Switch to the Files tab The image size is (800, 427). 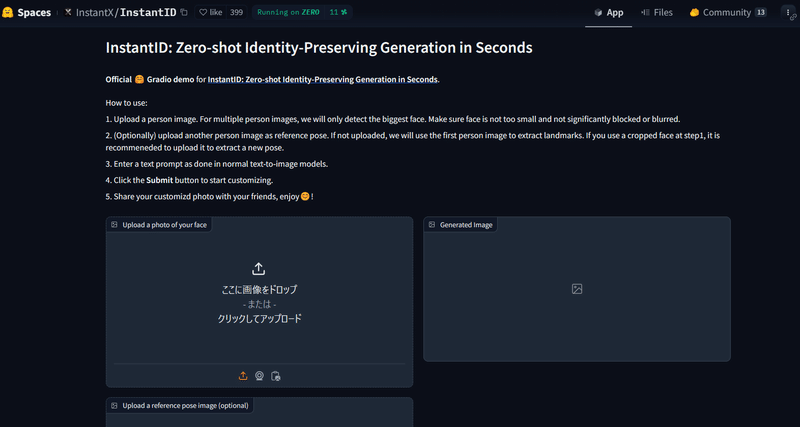656,13
